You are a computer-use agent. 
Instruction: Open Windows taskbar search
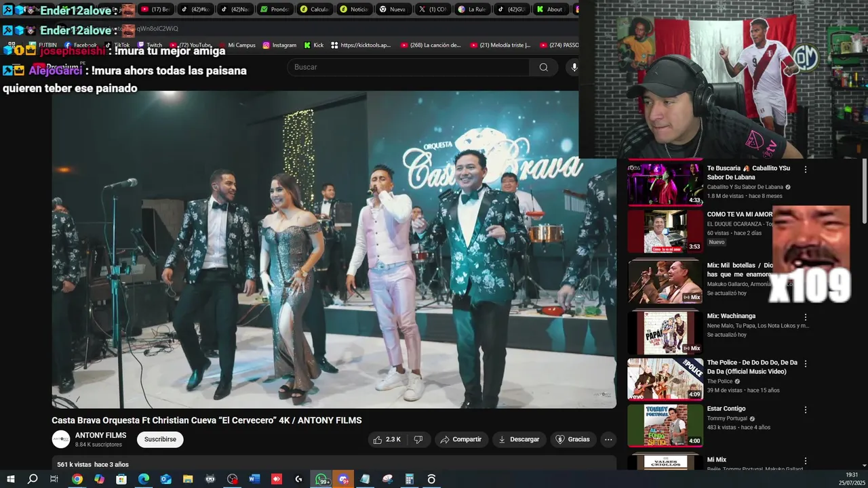(x=33, y=479)
